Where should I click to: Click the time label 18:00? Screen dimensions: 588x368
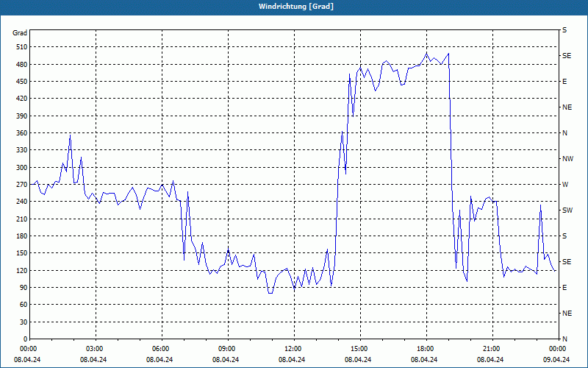[426, 349]
